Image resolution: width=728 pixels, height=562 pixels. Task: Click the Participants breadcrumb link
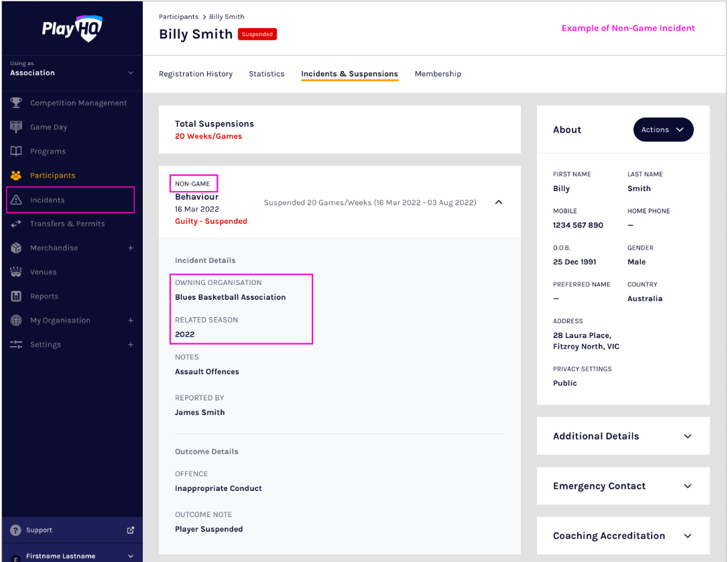click(178, 17)
